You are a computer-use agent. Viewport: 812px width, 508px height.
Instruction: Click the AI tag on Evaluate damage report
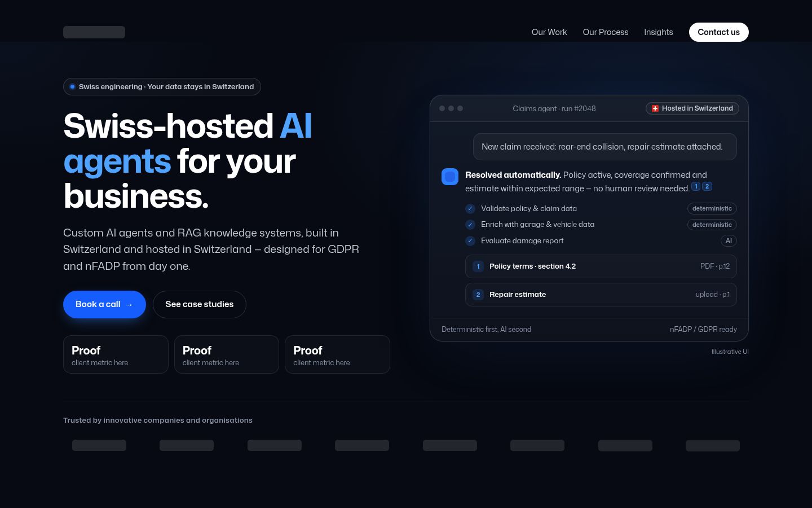[x=729, y=241]
